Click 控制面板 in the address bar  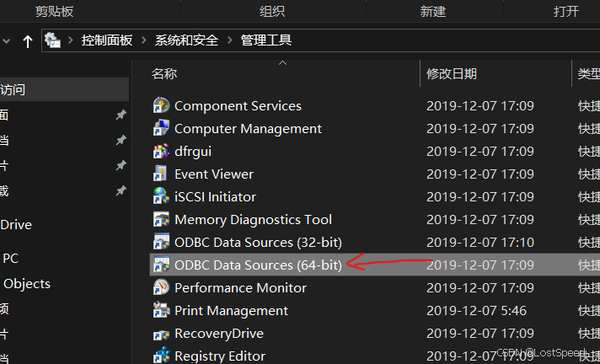[x=109, y=40]
